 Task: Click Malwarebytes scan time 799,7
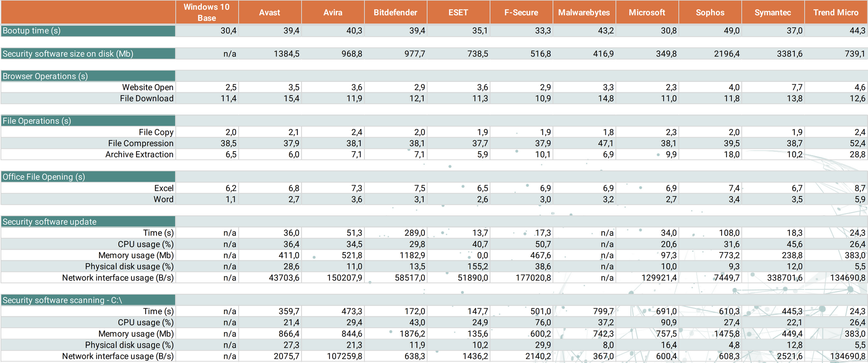click(x=604, y=311)
